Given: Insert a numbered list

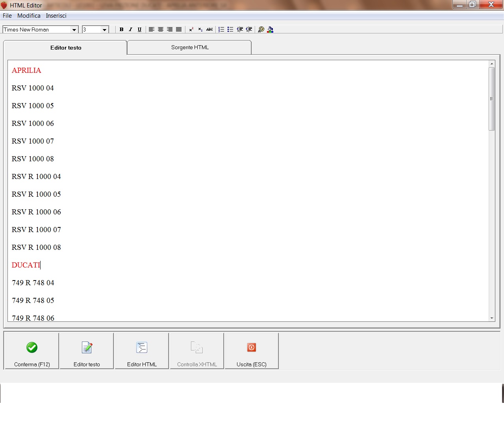Looking at the screenshot, I should pos(222,30).
